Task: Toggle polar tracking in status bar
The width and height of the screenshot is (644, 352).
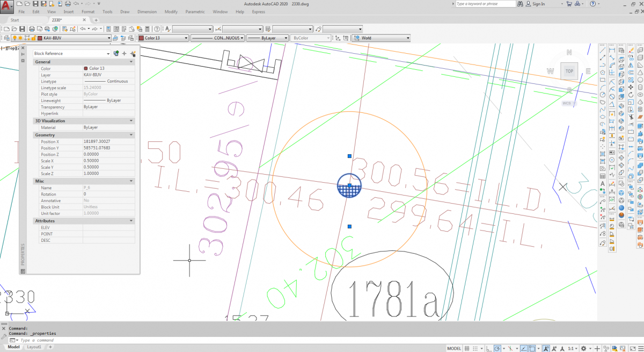Action: (497, 348)
